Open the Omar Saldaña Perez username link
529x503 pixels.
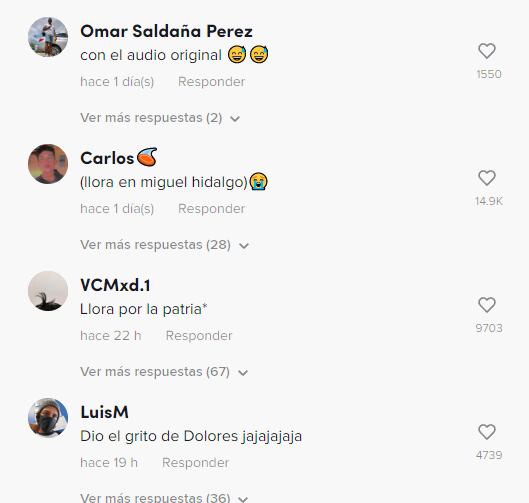click(166, 31)
